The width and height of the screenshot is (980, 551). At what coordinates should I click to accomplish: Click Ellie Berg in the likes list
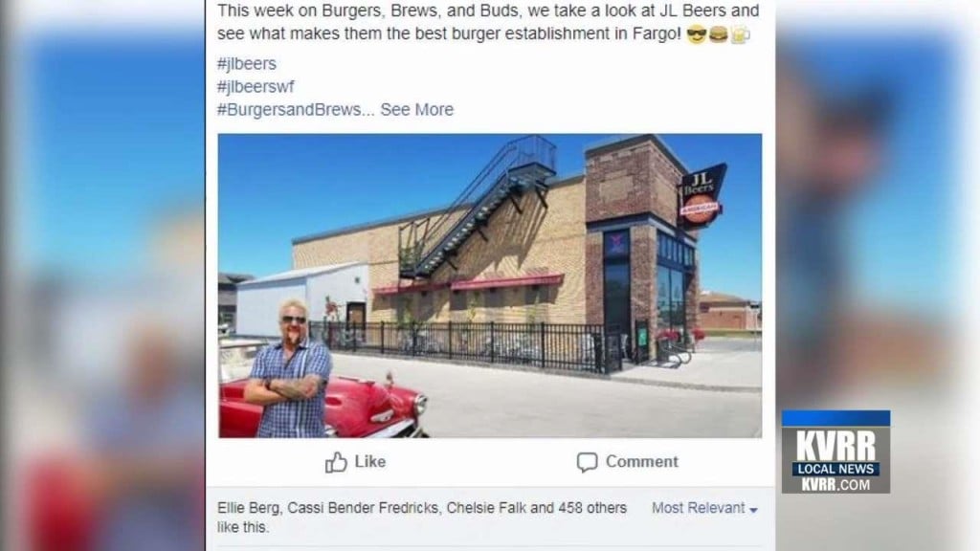click(249, 508)
